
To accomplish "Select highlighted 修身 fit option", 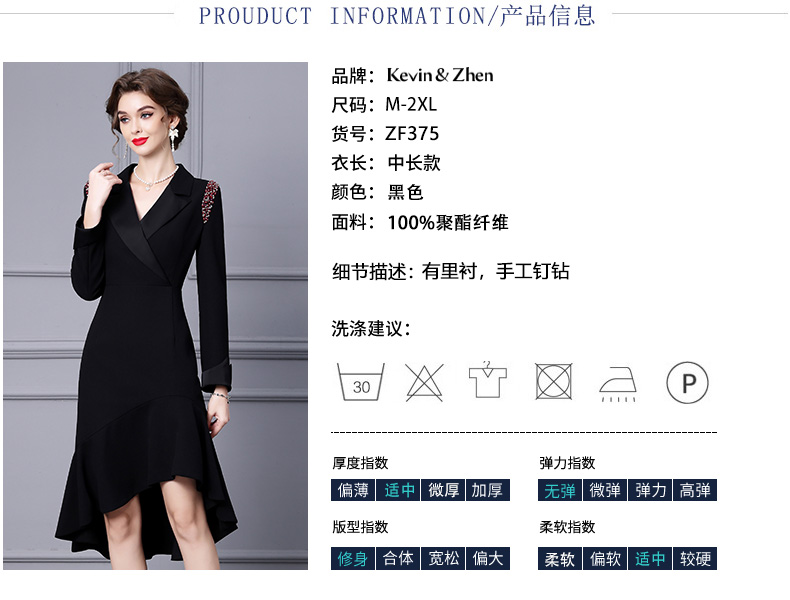I will pos(353,558).
